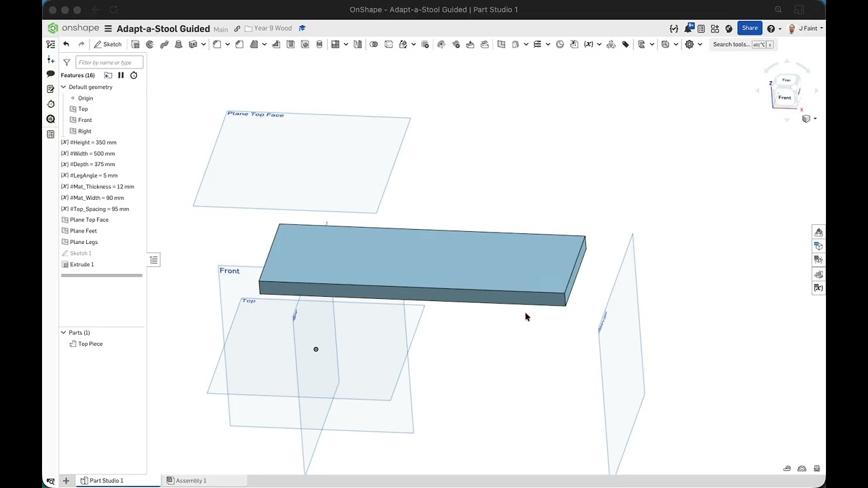This screenshot has height=488, width=868.
Task: Show regeneration times stopwatch icon
Action: click(134, 75)
